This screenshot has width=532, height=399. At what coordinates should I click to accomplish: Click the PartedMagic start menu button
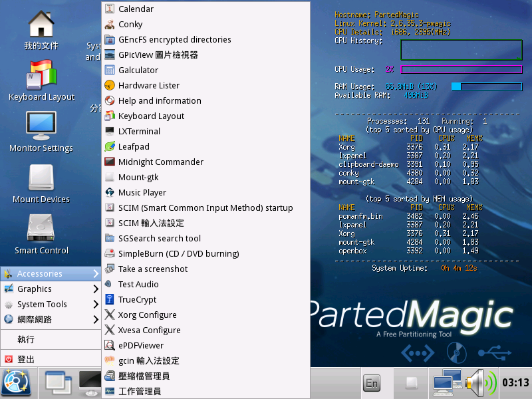point(16,384)
